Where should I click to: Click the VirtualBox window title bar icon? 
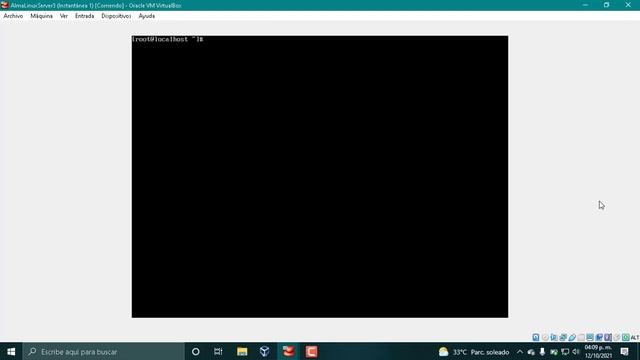click(x=5, y=5)
